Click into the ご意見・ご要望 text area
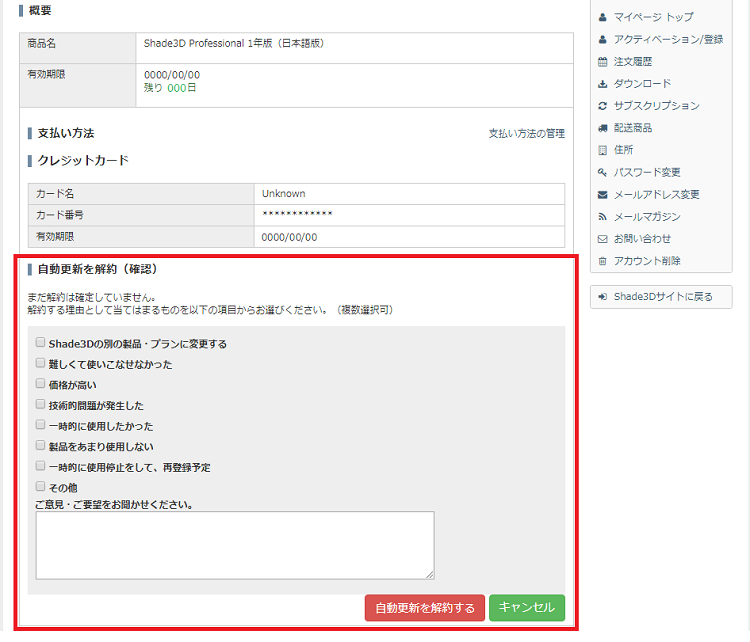750x642 pixels. click(x=235, y=545)
